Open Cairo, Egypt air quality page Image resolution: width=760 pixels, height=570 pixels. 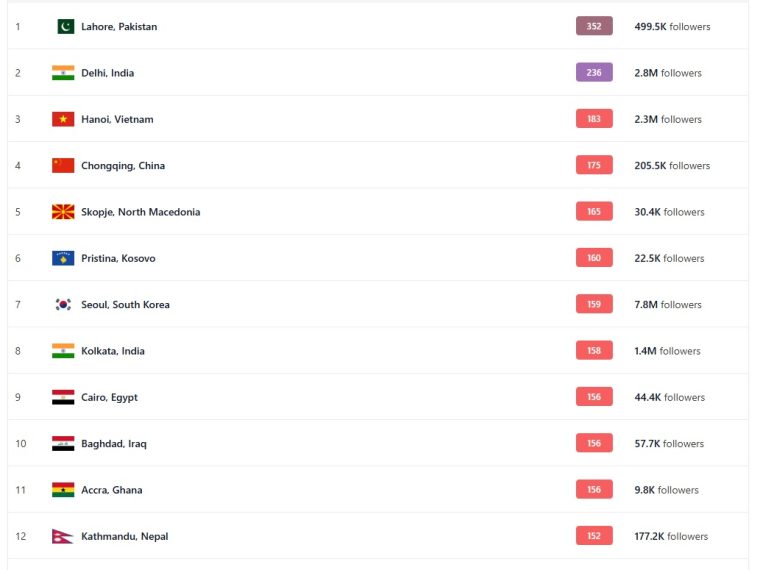point(110,397)
